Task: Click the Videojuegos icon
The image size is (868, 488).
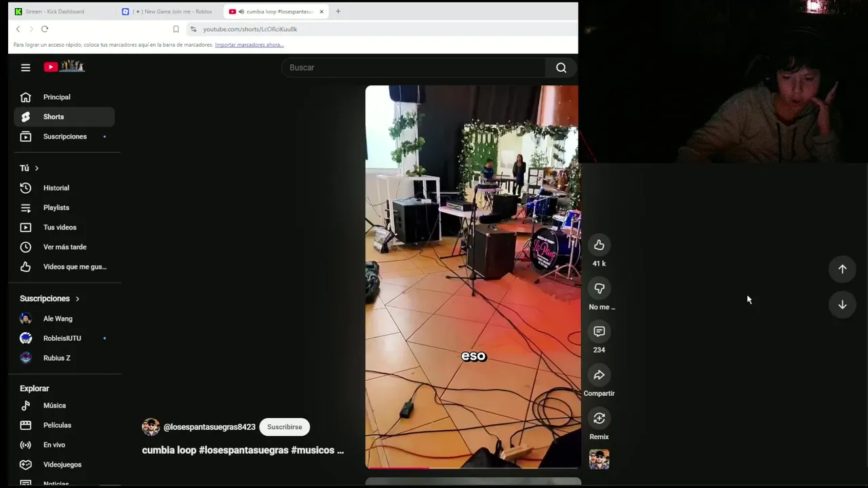Action: pos(26,464)
